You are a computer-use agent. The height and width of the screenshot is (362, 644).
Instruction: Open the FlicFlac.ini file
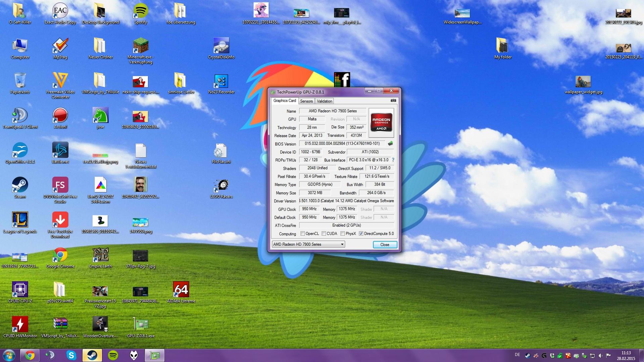pos(221,153)
